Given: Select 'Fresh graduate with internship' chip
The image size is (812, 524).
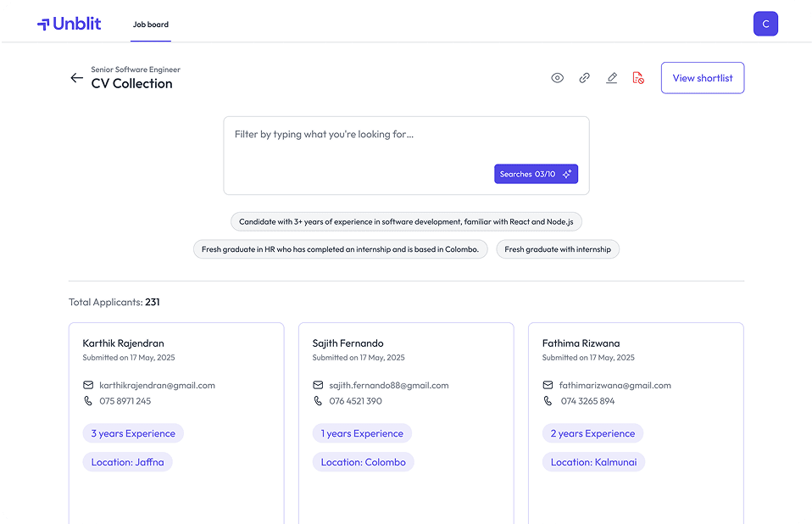Looking at the screenshot, I should [x=558, y=249].
